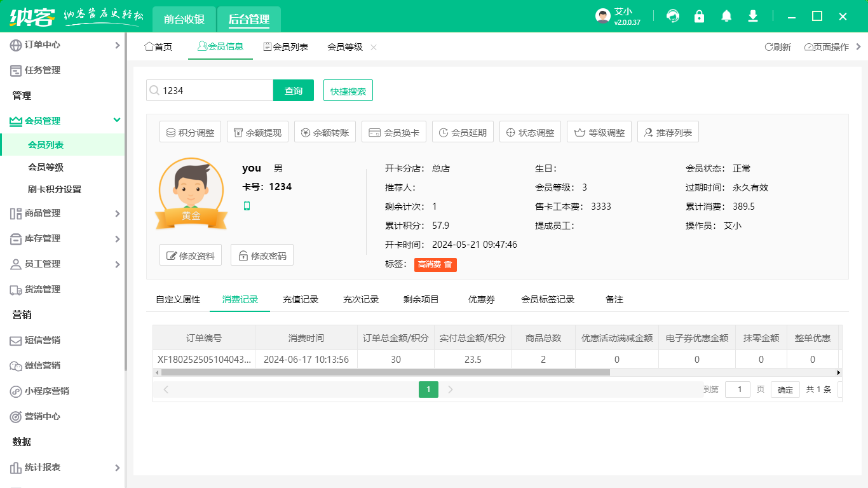Screen dimensions: 868x488
Task: Switch to 剩余项目 tab
Action: [x=421, y=299]
